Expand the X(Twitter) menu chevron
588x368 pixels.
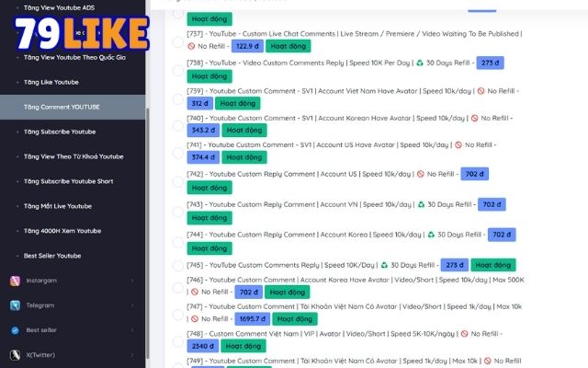132,355
